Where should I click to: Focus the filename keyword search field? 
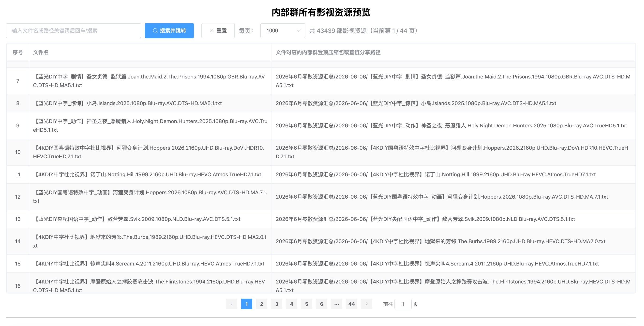click(74, 30)
